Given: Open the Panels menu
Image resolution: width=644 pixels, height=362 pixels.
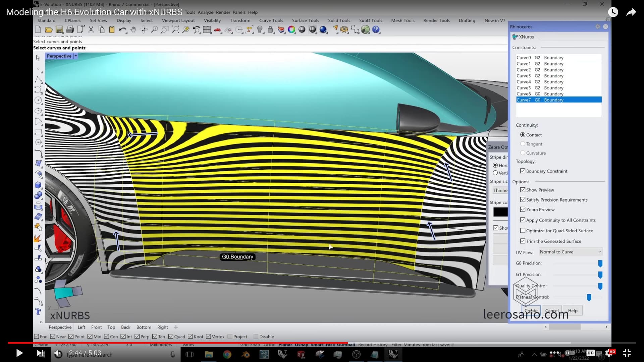Looking at the screenshot, I should pyautogui.click(x=239, y=12).
